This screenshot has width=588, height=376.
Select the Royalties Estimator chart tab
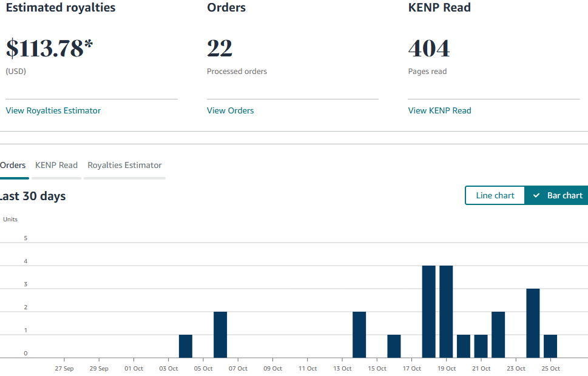124,166
